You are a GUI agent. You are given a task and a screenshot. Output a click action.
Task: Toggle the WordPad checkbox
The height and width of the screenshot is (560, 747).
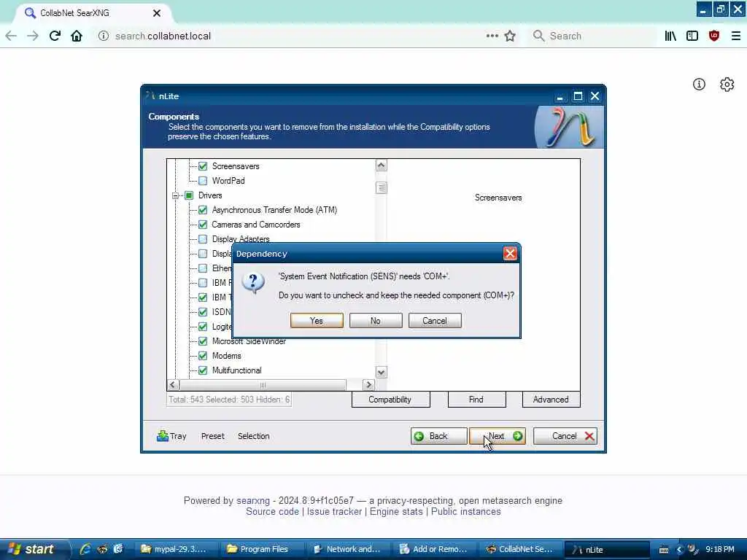click(x=203, y=181)
